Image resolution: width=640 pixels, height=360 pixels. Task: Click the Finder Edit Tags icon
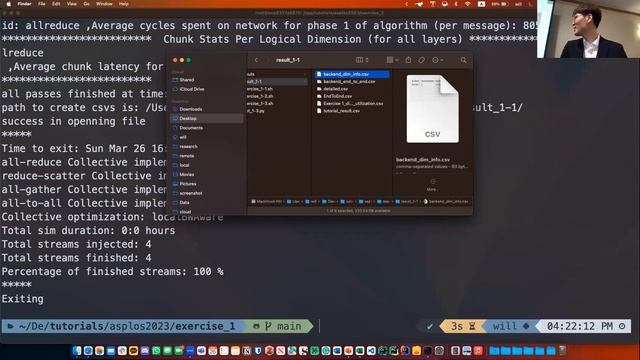[422, 60]
